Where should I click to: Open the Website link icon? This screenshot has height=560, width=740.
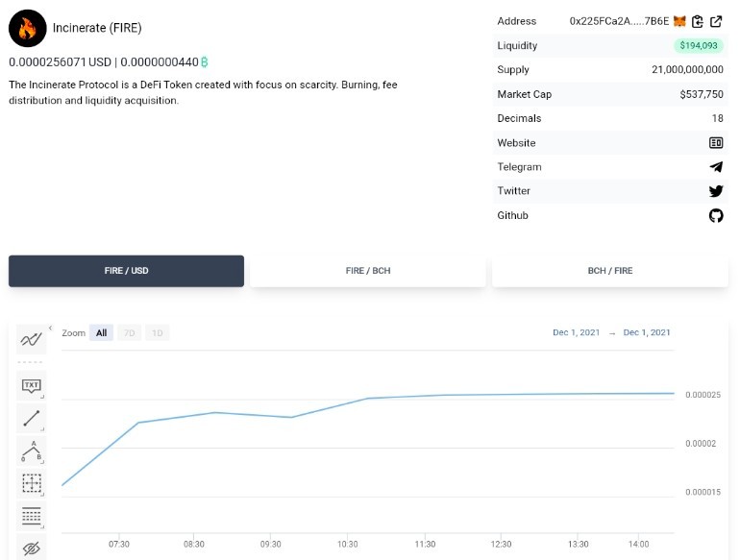[x=716, y=142]
